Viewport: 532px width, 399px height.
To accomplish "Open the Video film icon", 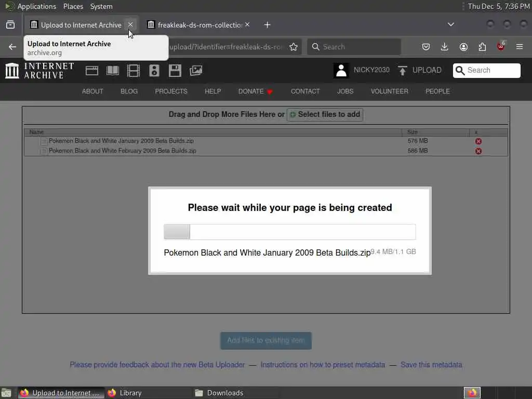I will 134,71.
